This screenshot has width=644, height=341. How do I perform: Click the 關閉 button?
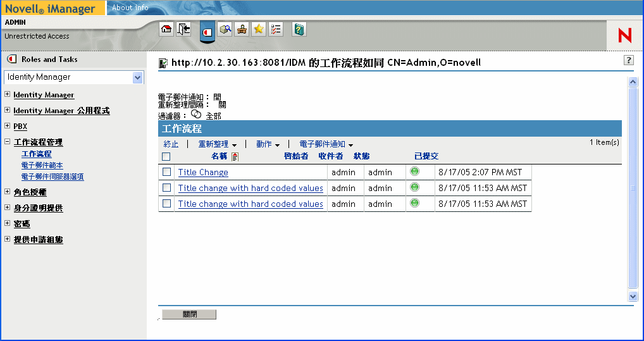click(x=189, y=314)
